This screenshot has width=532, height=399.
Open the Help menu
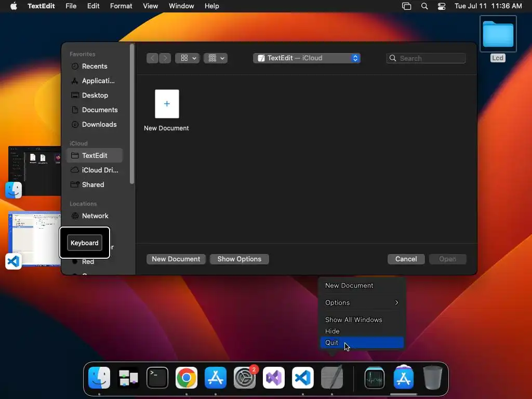pyautogui.click(x=212, y=6)
